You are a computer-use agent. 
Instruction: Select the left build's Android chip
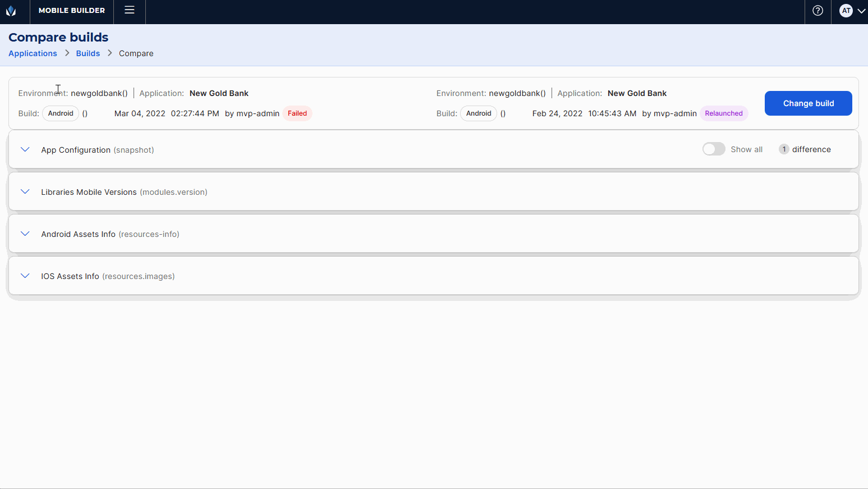60,113
